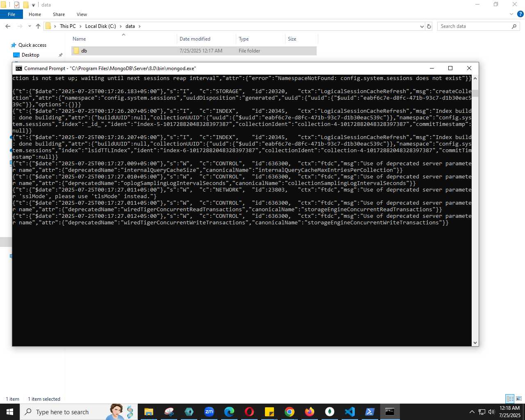Image resolution: width=525 pixels, height=420 pixels.
Task: Open recent locations dropdown in Explorer
Action: (x=30, y=26)
